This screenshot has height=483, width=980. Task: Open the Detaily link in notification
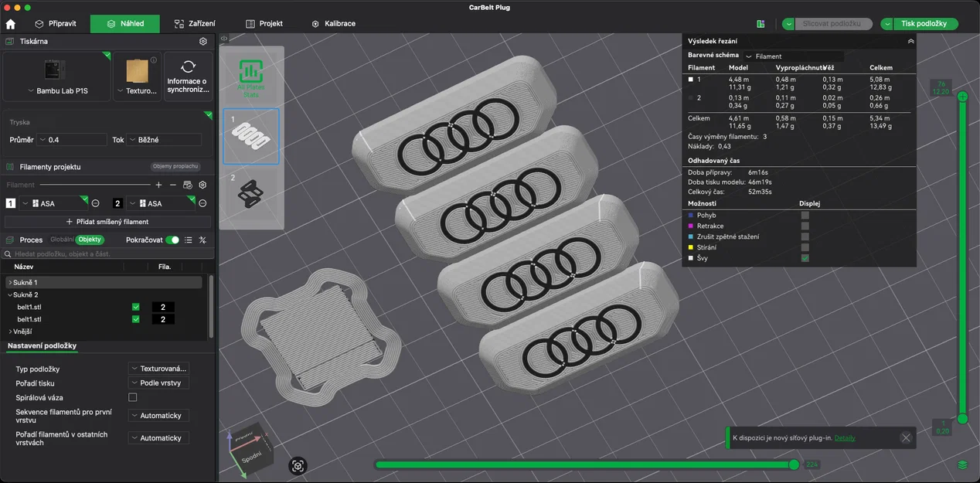[x=845, y=438]
